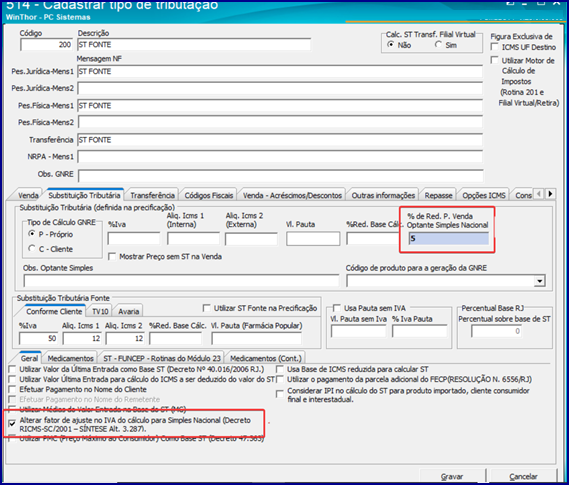Select the TV10 sub-tab
The width and height of the screenshot is (569, 485).
(x=100, y=311)
